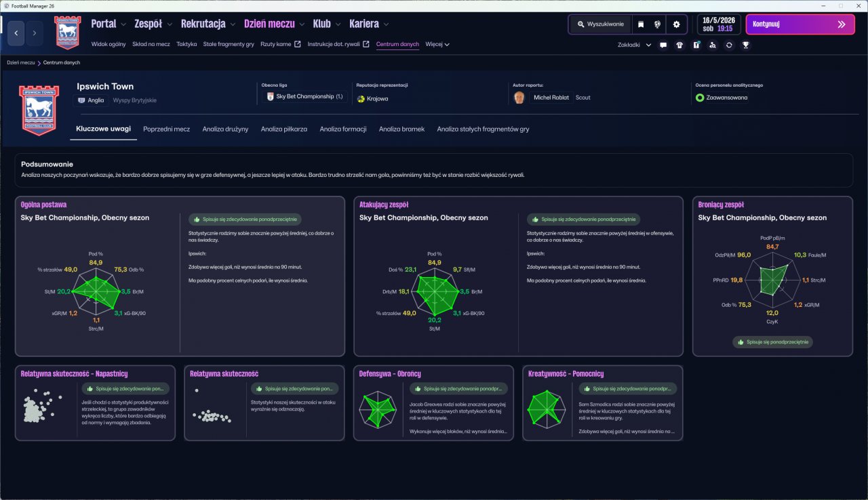Click the Sky Bet Championship (1.) league chip
868x500 pixels.
[x=304, y=97]
